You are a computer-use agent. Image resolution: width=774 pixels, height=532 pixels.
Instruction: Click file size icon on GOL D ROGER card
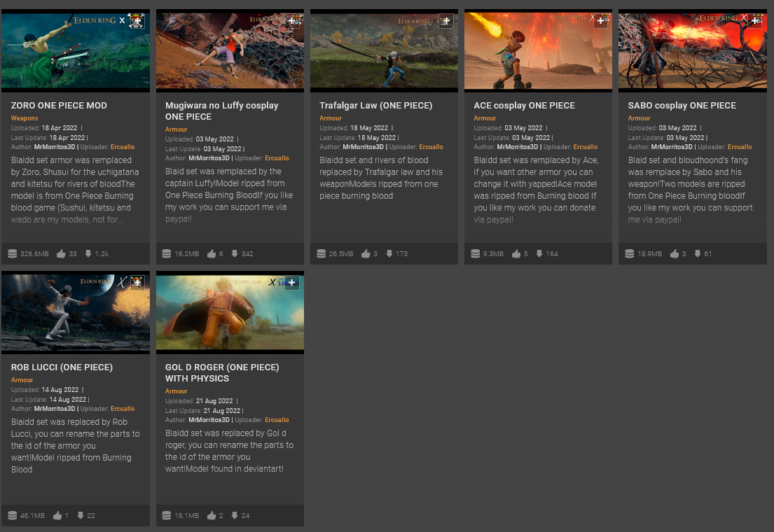coord(166,515)
